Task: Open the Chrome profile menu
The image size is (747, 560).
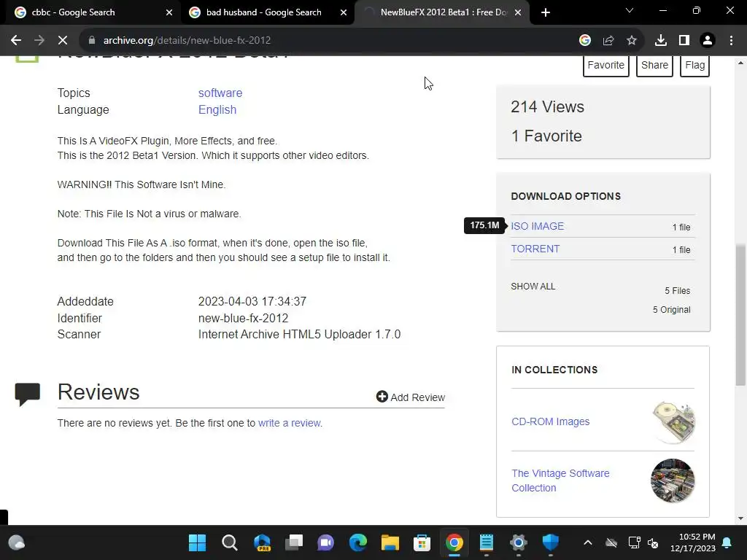Action: coord(708,41)
